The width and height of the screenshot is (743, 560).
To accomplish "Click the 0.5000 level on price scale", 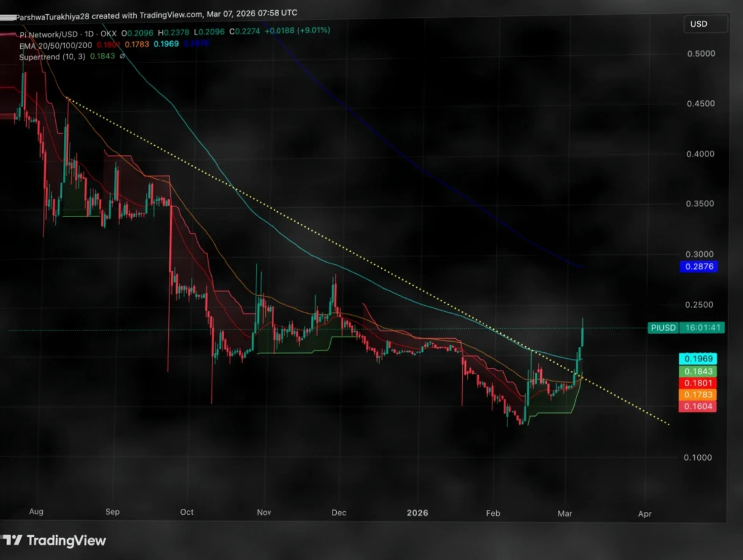I will 701,54.
